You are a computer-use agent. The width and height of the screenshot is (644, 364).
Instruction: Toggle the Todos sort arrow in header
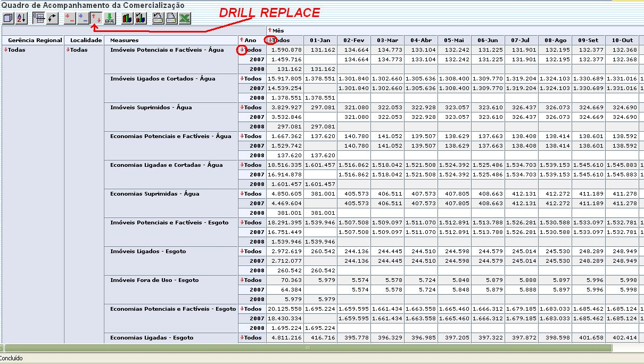271,39
